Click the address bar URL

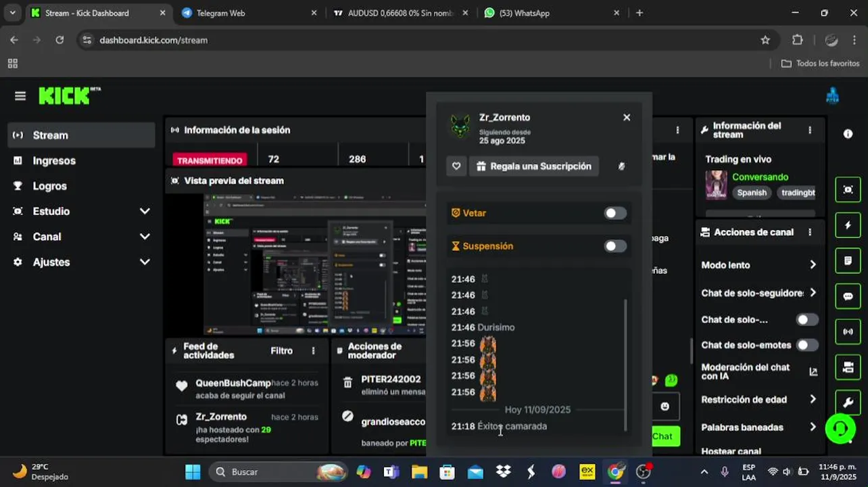(153, 40)
